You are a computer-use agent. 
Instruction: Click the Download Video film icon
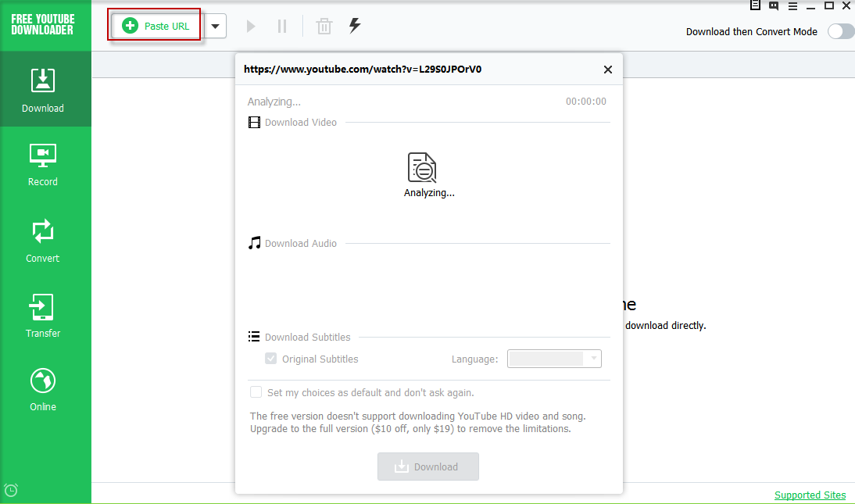[254, 122]
